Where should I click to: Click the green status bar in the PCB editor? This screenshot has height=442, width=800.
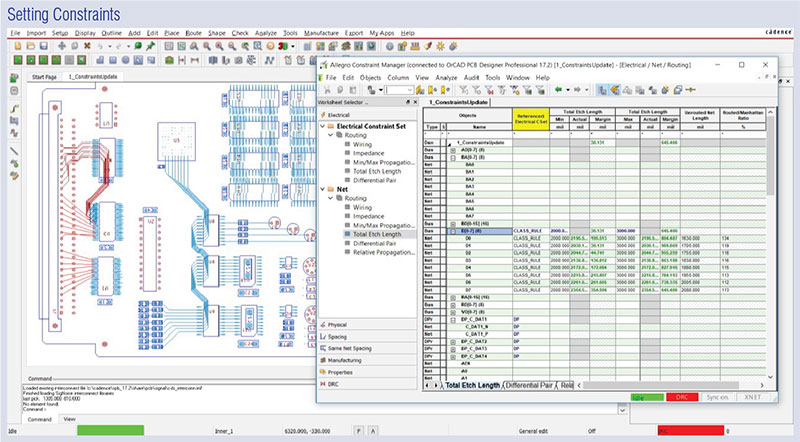point(111,430)
